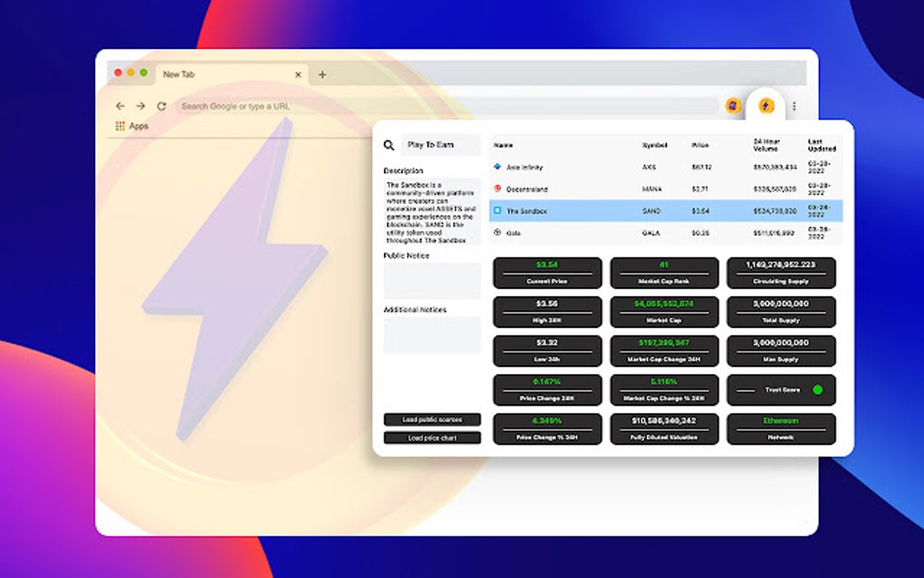The image size is (924, 578).
Task: Select the New Tab browser tab
Action: tap(232, 74)
